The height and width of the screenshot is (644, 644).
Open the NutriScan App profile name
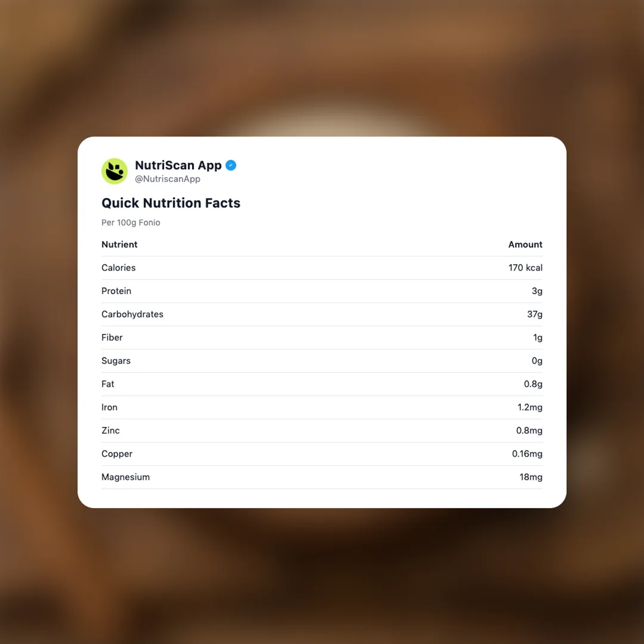tap(178, 165)
